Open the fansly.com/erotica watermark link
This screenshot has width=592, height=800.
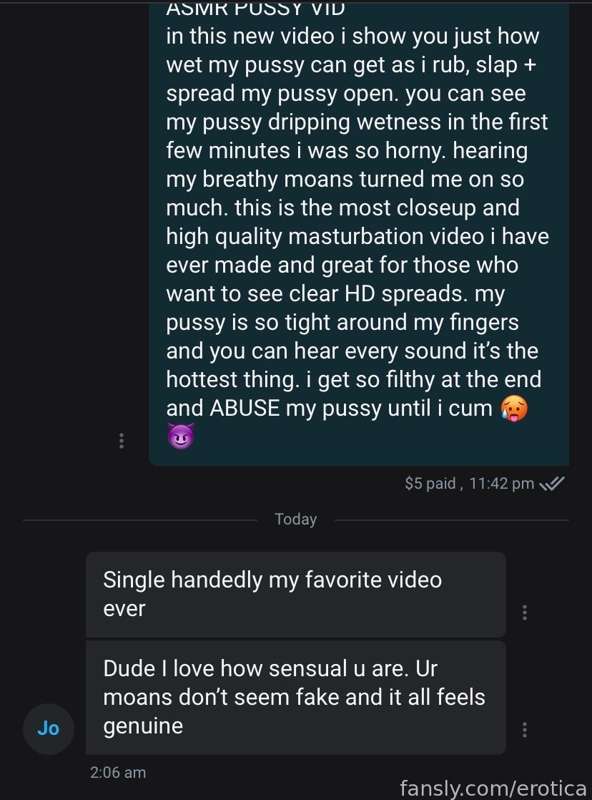[x=493, y=788]
